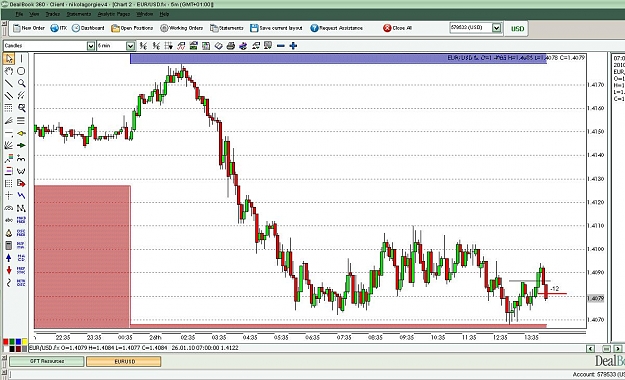Click the 1.4079 current price label
The width and height of the screenshot is (625, 380).
[596, 298]
